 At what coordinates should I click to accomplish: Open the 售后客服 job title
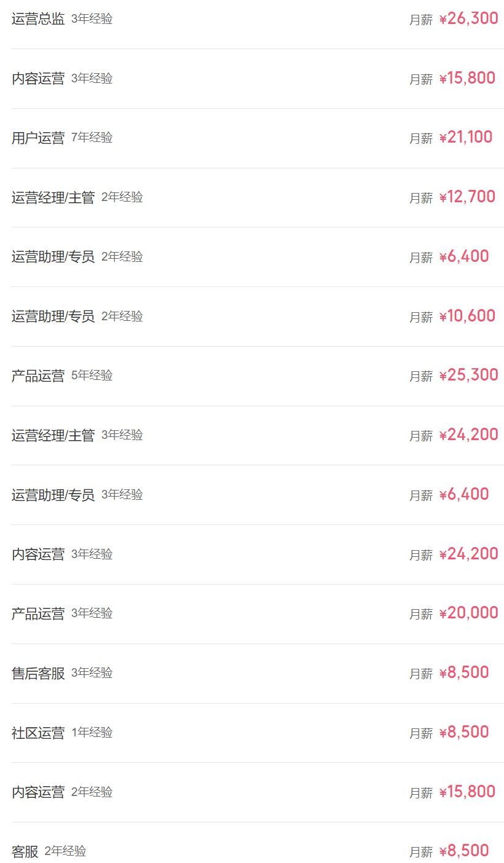38,673
